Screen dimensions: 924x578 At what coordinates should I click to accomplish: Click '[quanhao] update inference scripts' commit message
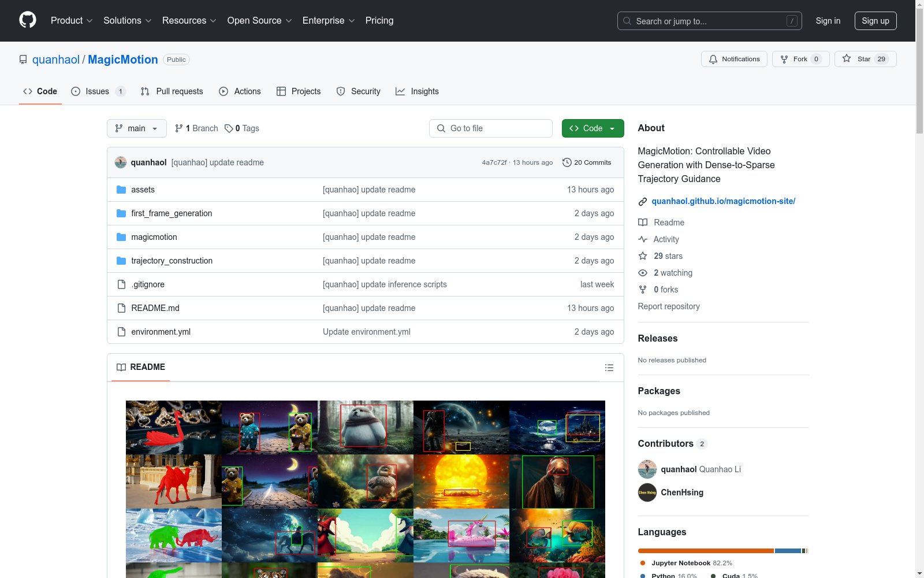pos(385,284)
